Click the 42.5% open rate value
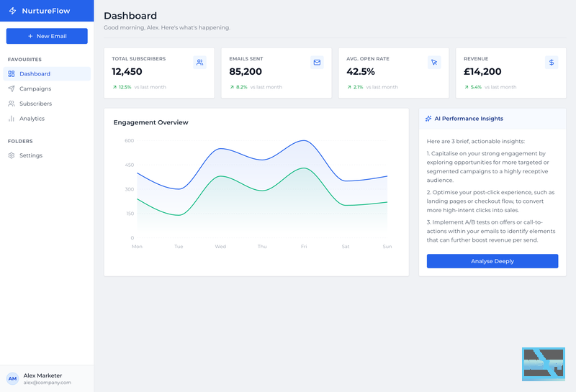Viewport: 576px width, 392px height. (x=361, y=72)
